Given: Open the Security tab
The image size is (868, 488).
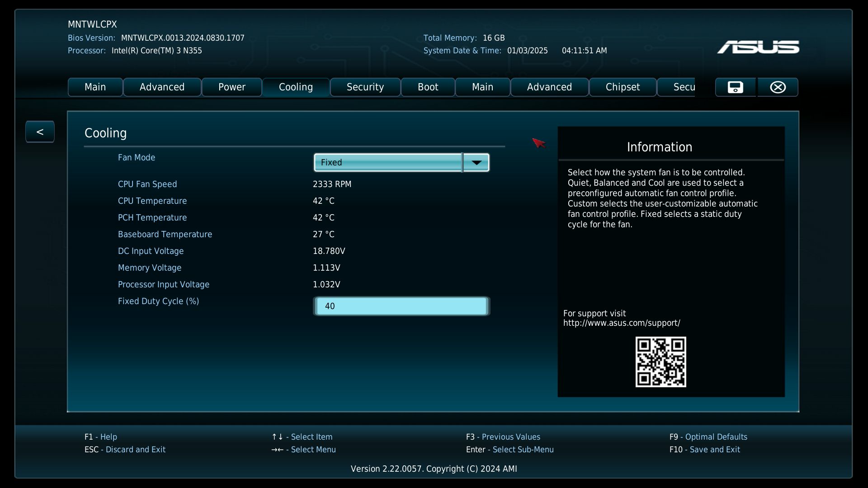Looking at the screenshot, I should (x=365, y=87).
